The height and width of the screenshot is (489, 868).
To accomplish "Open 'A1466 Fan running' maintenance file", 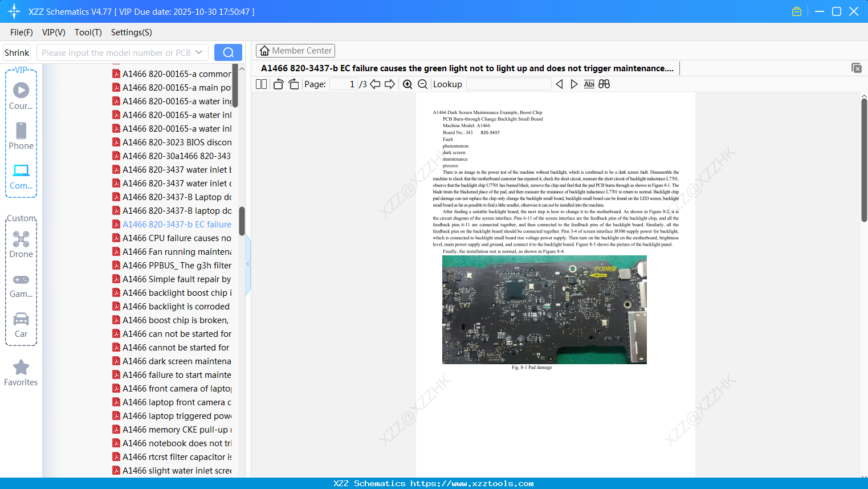I will tap(177, 252).
